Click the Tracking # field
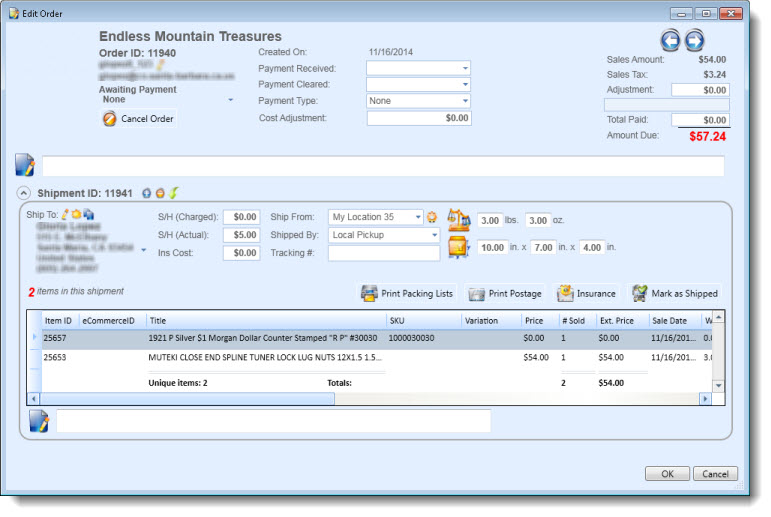The width and height of the screenshot is (771, 517). pyautogui.click(x=384, y=253)
